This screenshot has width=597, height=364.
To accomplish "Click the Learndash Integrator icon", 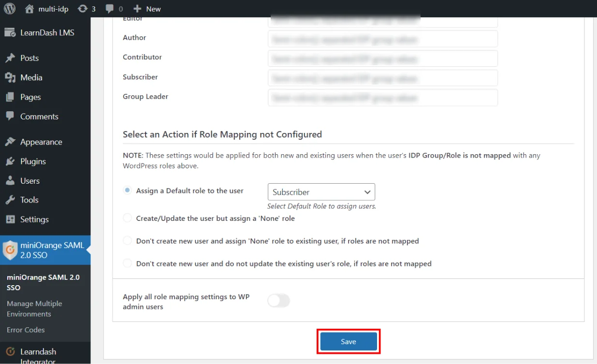I will [10, 352].
